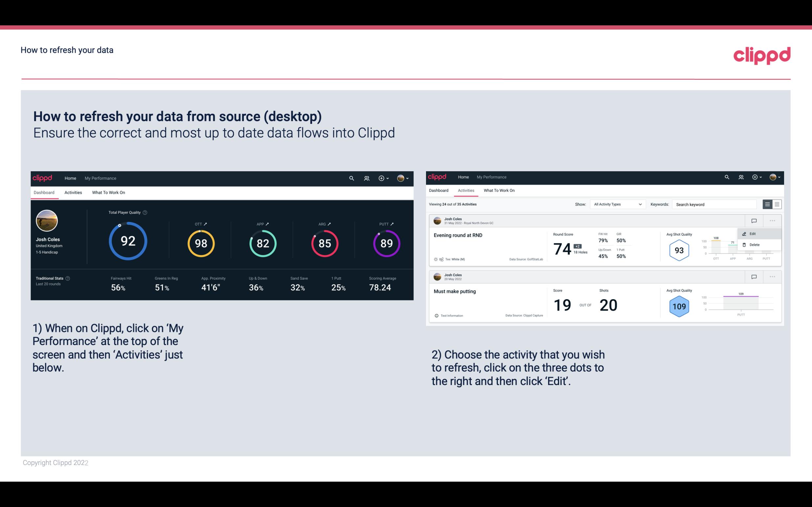Viewport: 812px width, 507px height.
Task: Click My Performance navigation menu item
Action: [100, 177]
